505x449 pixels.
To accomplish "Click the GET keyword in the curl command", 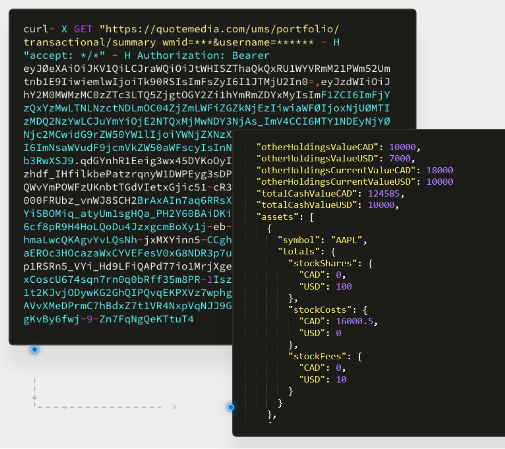I will 83,29.
